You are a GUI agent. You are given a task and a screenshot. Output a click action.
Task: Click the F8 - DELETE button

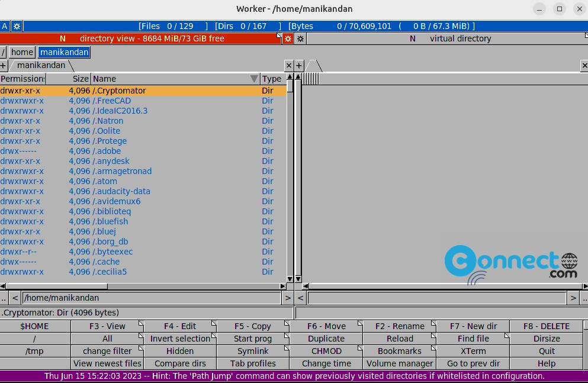coord(547,326)
